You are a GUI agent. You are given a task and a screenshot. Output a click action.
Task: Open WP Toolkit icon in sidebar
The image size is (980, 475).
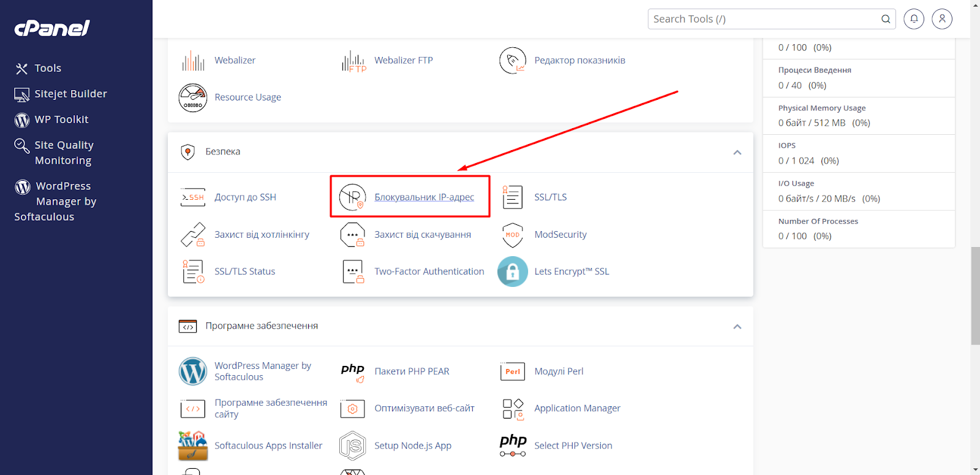click(22, 120)
